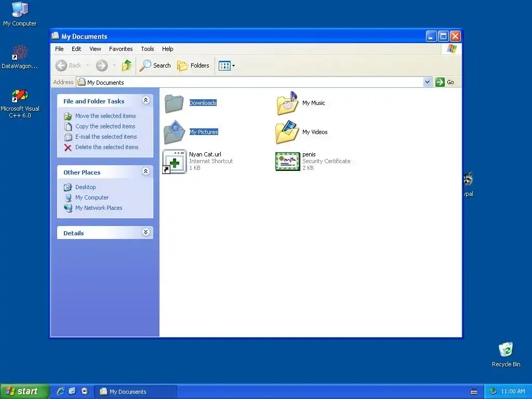Click Move the selected items
Image resolution: width=532 pixels, height=399 pixels.
point(105,116)
